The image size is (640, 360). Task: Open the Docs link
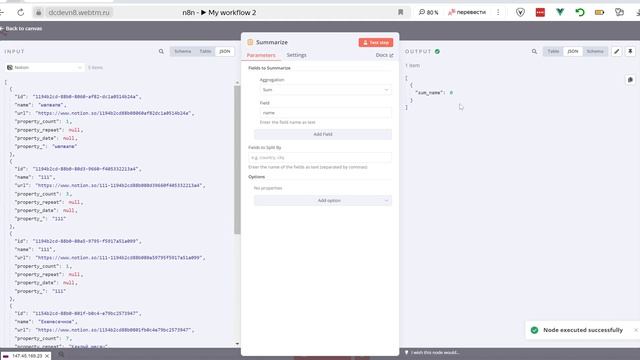tap(384, 55)
